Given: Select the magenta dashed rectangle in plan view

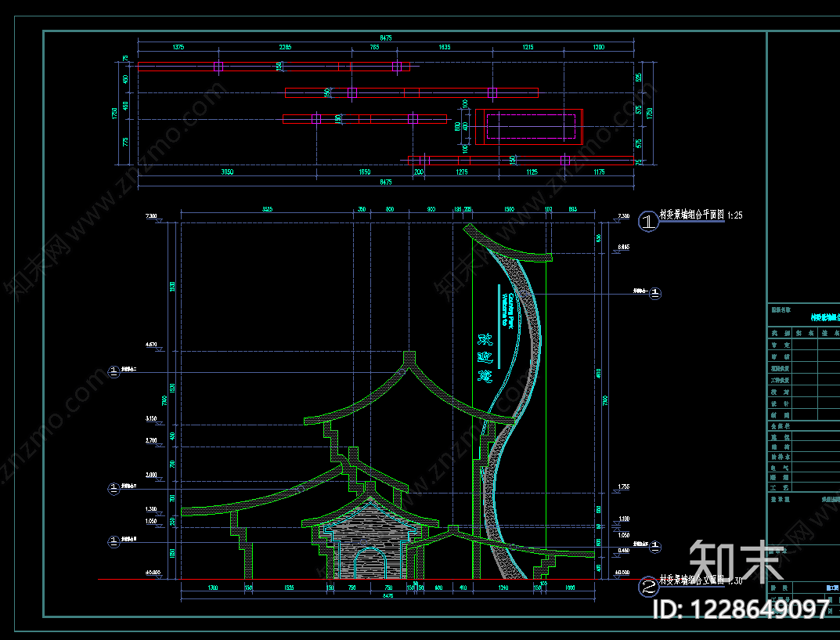Looking at the screenshot, I should pos(531,126).
